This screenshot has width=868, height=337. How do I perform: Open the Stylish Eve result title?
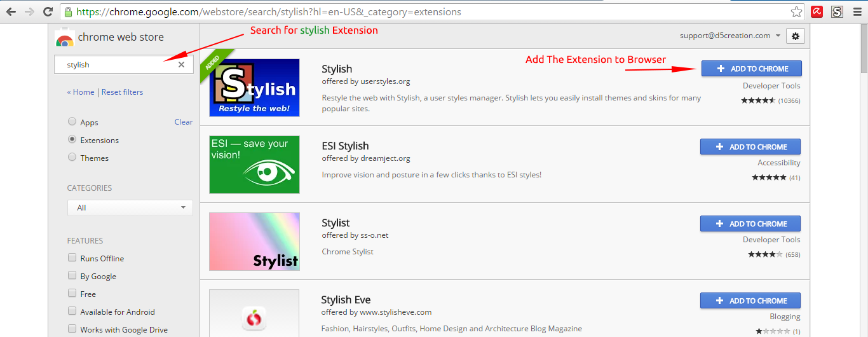(346, 299)
